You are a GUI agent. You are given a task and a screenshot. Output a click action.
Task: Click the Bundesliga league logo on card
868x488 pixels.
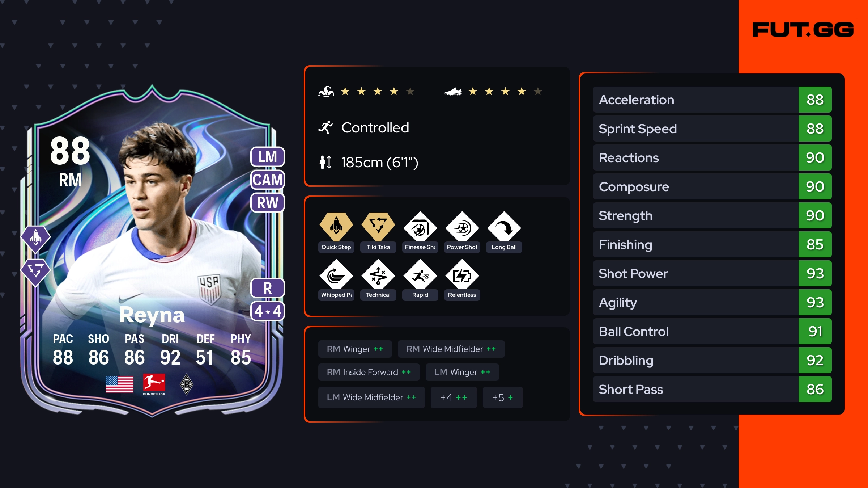tap(154, 384)
